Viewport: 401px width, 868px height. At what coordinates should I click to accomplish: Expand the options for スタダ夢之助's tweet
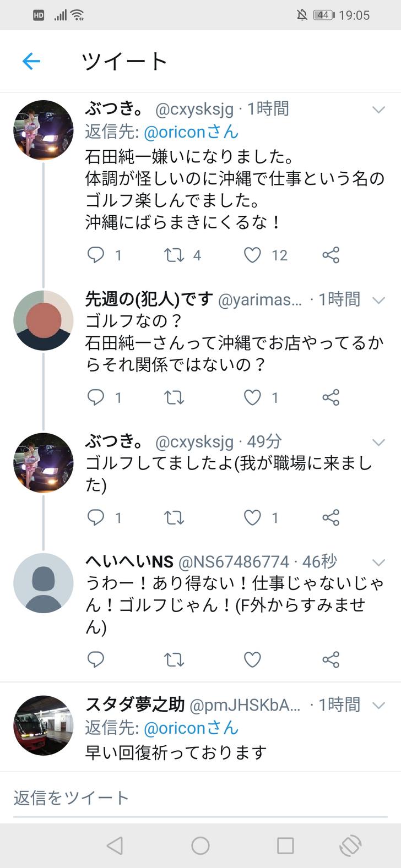(378, 705)
